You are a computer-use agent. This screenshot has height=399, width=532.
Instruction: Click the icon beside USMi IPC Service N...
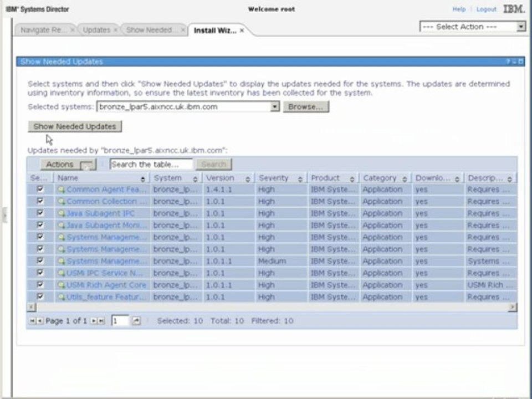[61, 273]
